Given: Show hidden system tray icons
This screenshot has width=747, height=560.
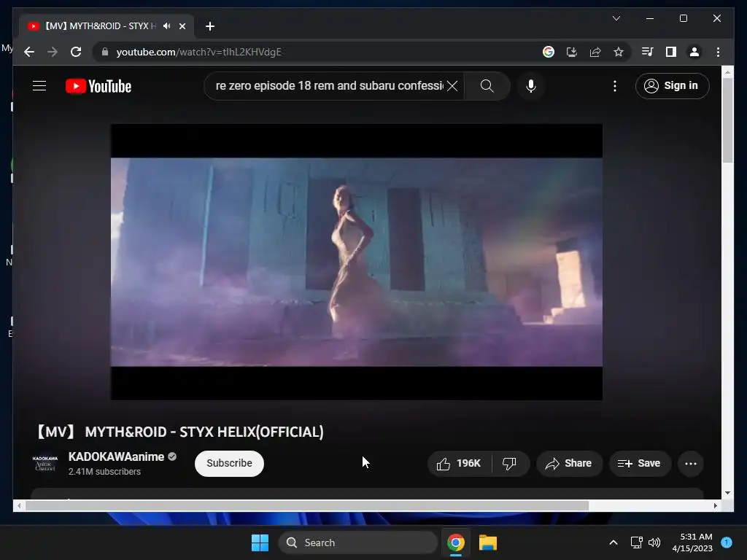Looking at the screenshot, I should [x=614, y=542].
